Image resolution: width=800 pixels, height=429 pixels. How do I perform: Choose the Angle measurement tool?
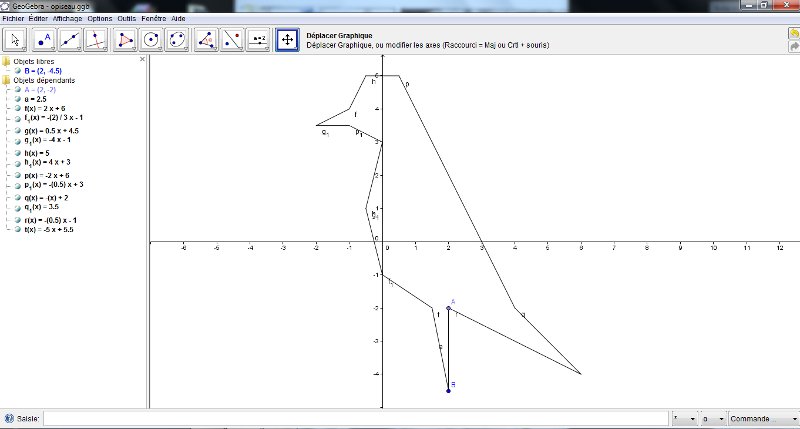(x=207, y=39)
